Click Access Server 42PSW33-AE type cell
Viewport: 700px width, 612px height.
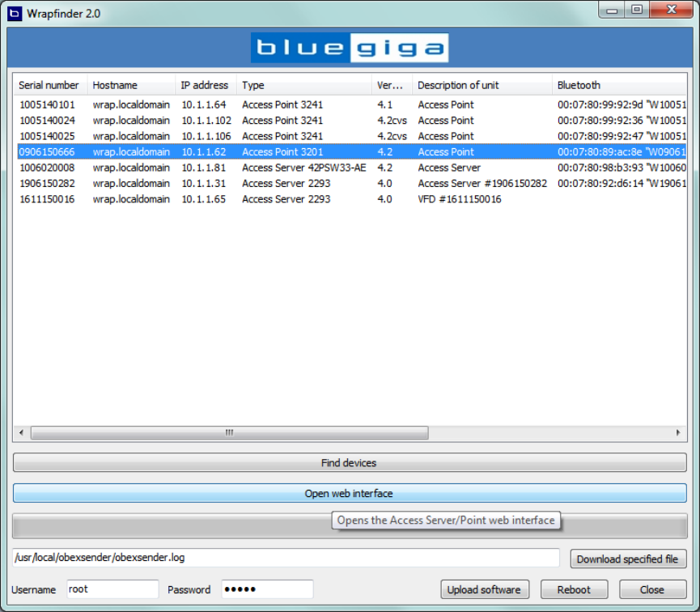(x=304, y=168)
